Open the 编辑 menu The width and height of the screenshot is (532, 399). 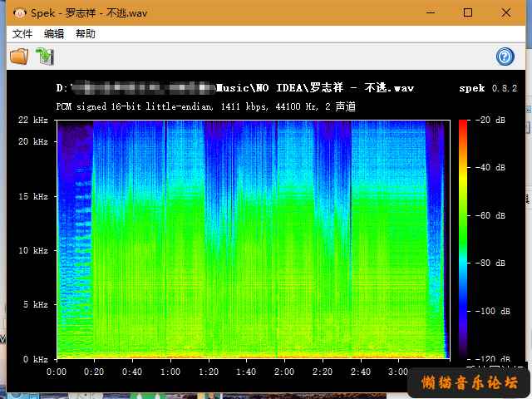54,33
